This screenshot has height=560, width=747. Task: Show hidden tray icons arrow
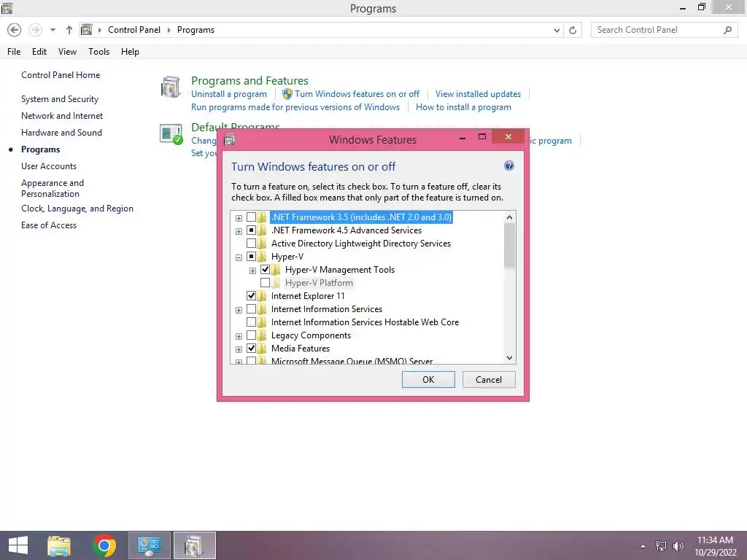click(x=643, y=546)
